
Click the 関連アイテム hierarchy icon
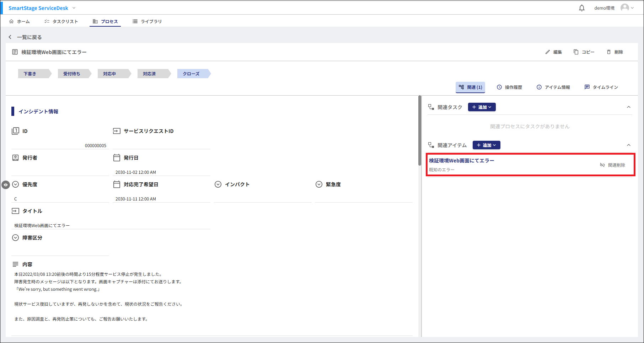431,145
